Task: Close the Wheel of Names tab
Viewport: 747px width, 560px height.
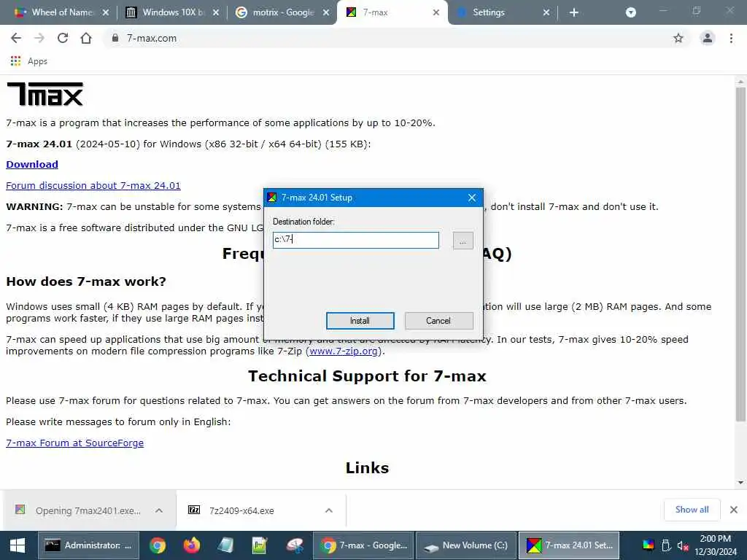Action: pos(106,12)
